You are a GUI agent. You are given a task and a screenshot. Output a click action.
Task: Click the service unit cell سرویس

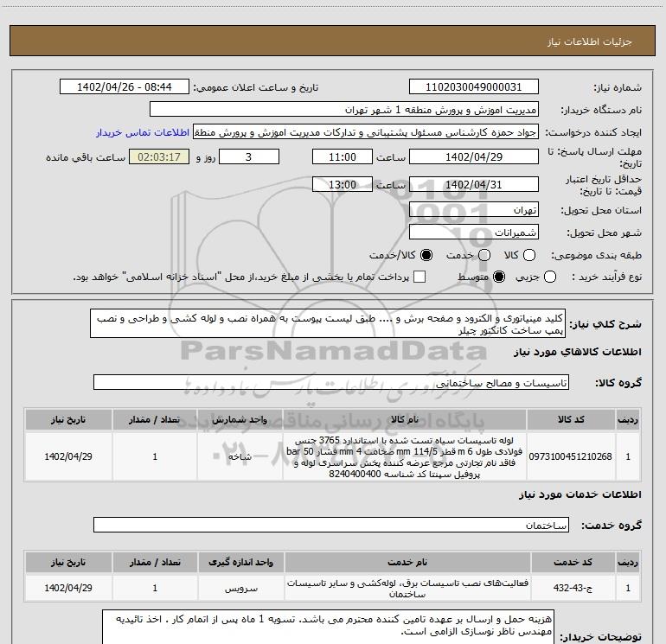[x=240, y=588]
